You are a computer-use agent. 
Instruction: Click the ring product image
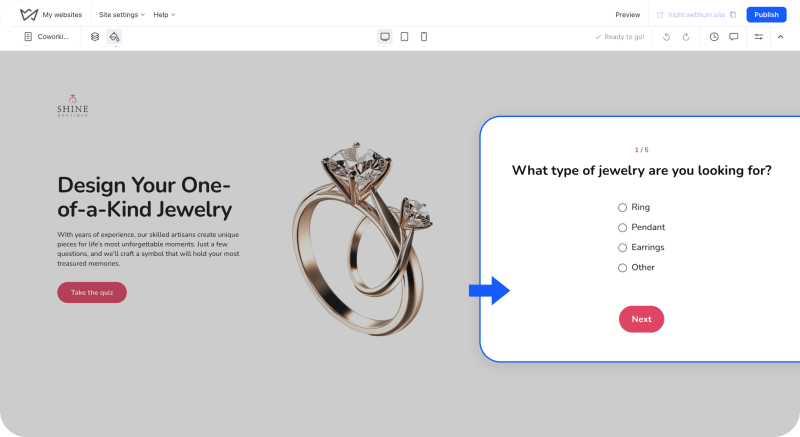pos(362,239)
